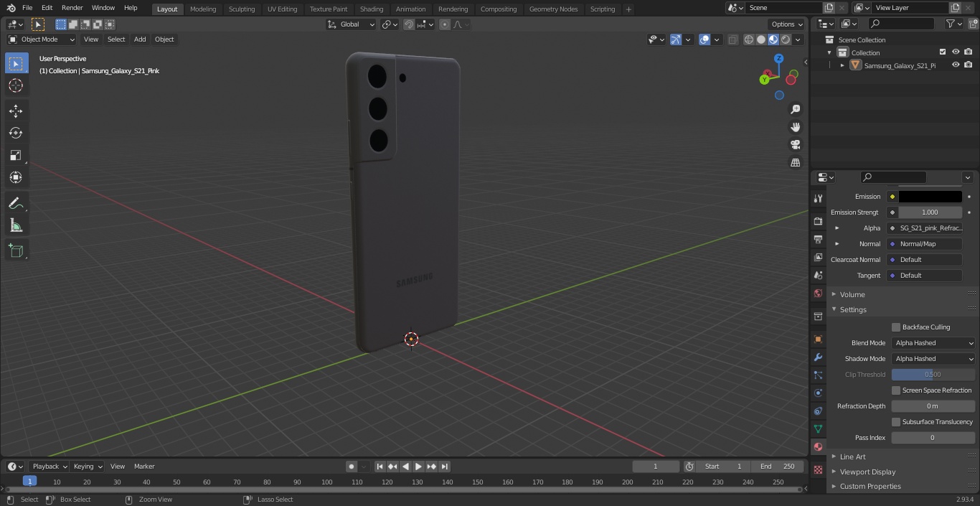The height and width of the screenshot is (506, 980).
Task: Toggle snapping magnet in header
Action: point(409,24)
